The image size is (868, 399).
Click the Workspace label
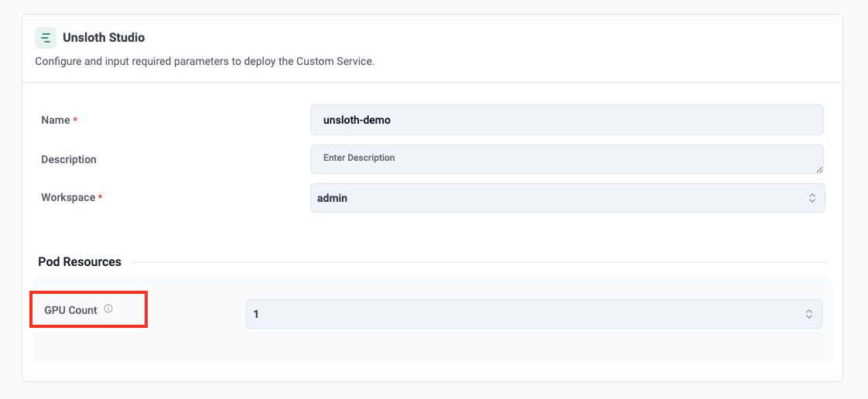(68, 197)
